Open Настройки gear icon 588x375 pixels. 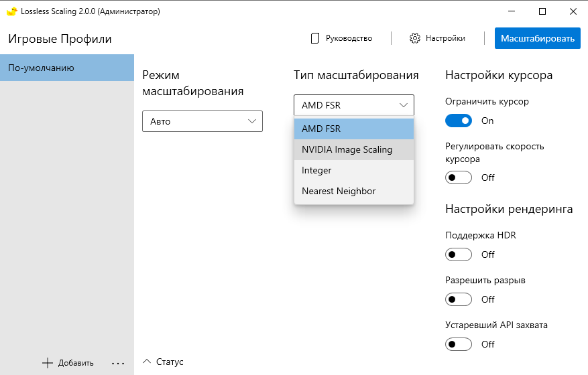tap(415, 38)
